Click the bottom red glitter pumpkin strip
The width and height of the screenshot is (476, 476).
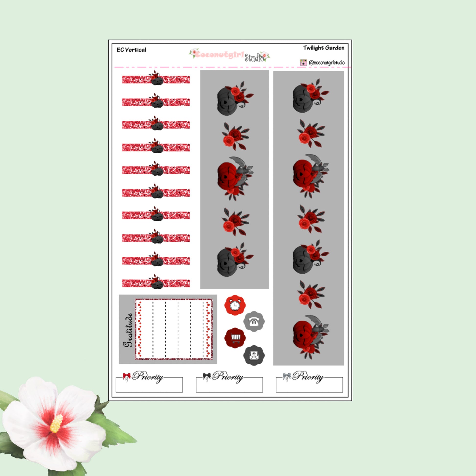(x=156, y=283)
